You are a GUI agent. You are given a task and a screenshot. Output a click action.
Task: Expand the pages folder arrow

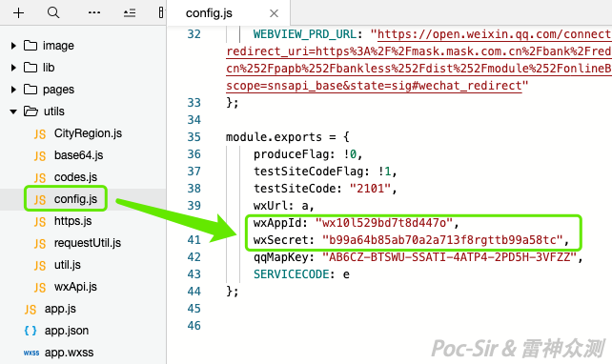pos(13,90)
